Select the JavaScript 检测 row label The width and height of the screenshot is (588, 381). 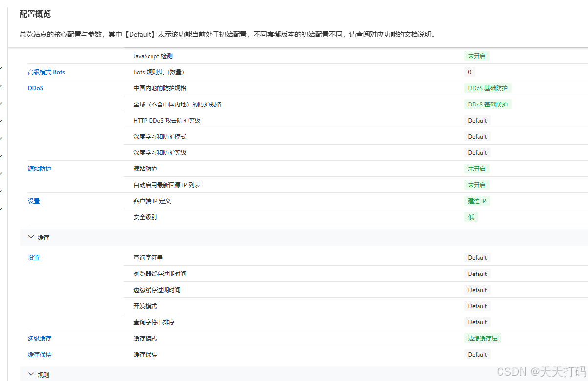[x=153, y=56]
